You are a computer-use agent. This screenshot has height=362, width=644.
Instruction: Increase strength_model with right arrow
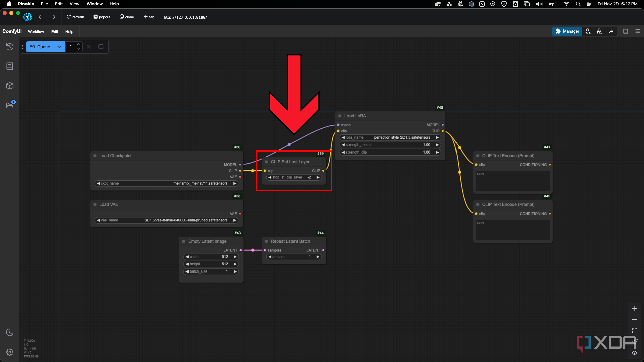tap(437, 145)
